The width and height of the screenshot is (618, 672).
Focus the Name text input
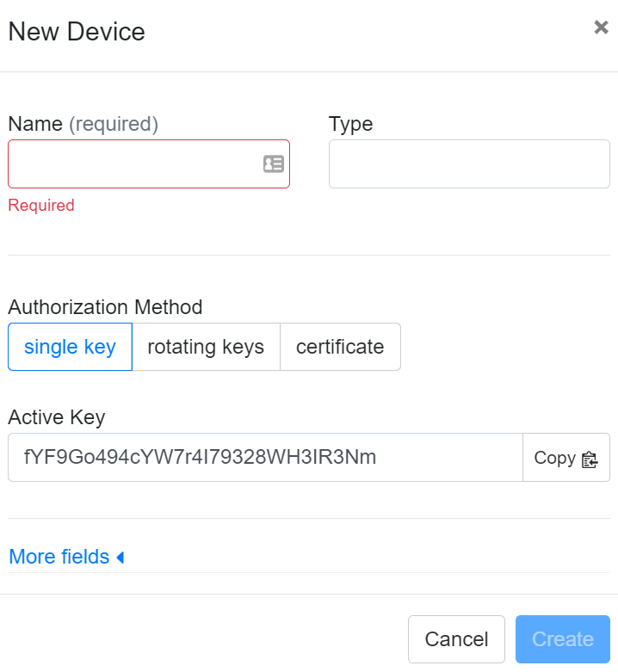click(133, 163)
